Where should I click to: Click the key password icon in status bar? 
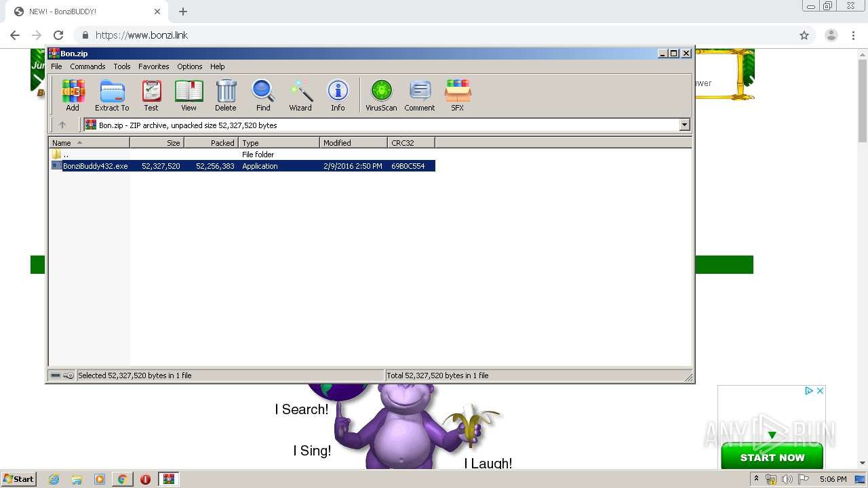point(68,375)
